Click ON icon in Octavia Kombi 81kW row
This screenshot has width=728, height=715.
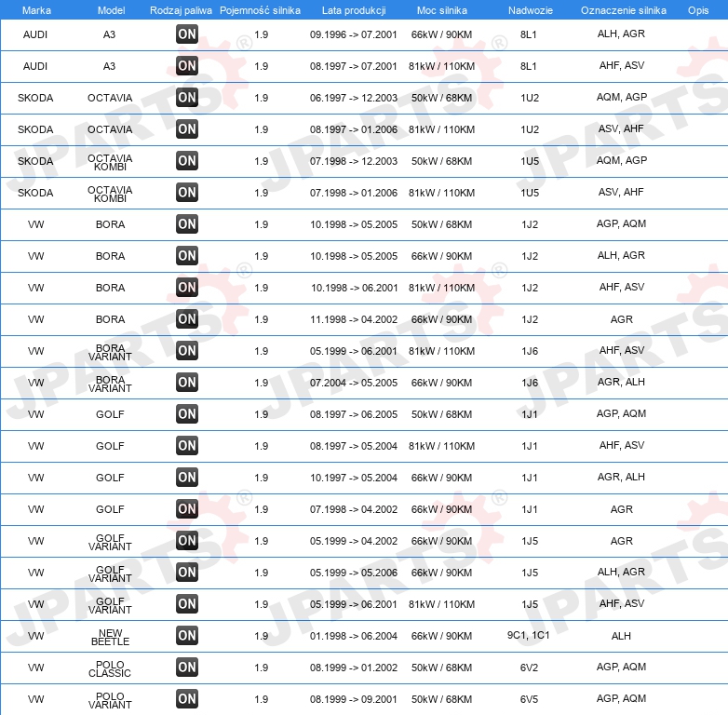[187, 192]
